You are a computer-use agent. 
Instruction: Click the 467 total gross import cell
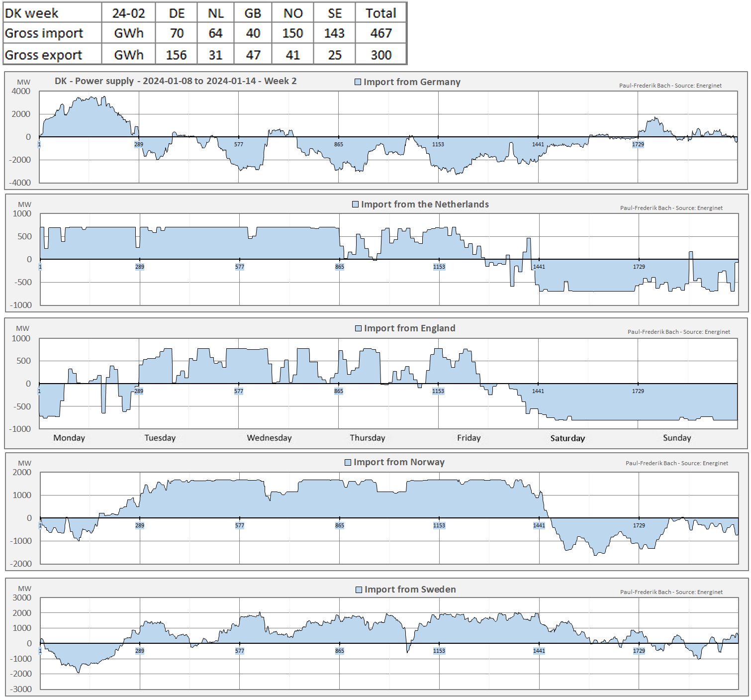coord(380,33)
